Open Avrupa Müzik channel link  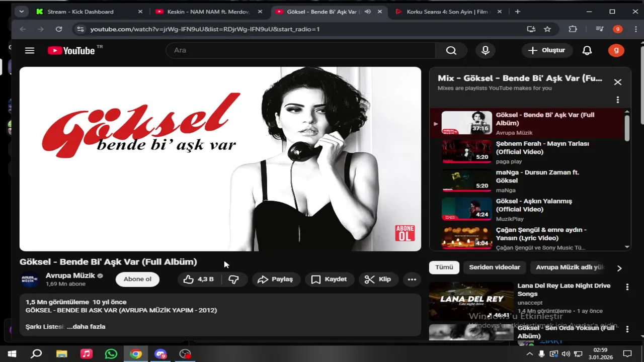70,276
